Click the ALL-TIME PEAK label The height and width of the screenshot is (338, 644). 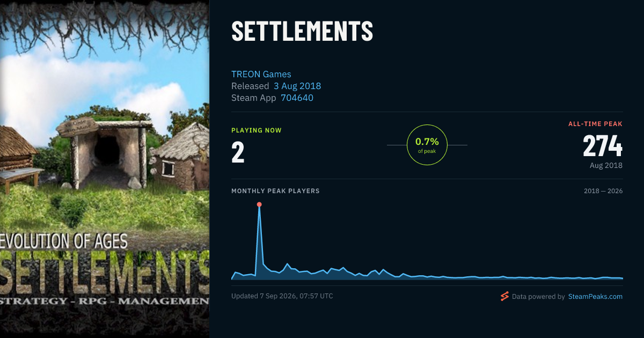click(x=595, y=124)
